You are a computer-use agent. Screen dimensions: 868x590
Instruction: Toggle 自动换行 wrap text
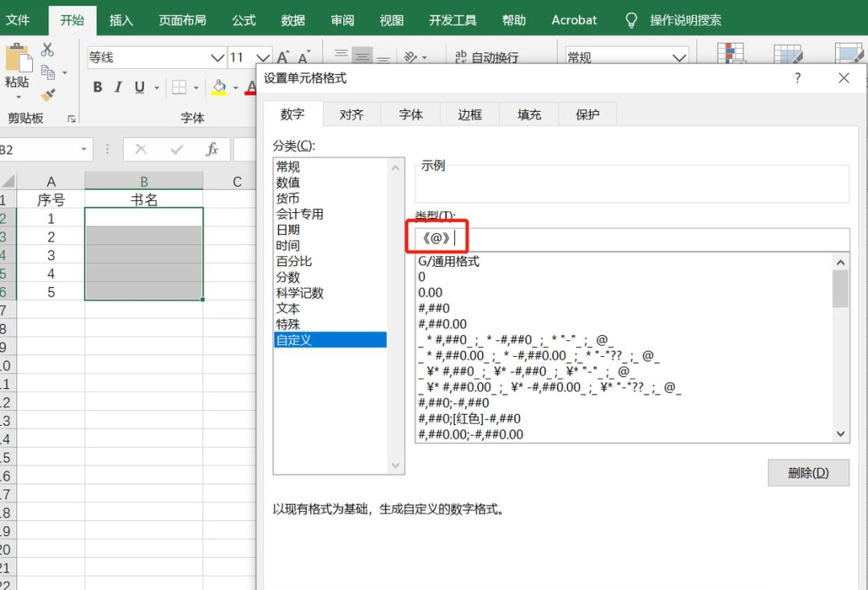486,57
